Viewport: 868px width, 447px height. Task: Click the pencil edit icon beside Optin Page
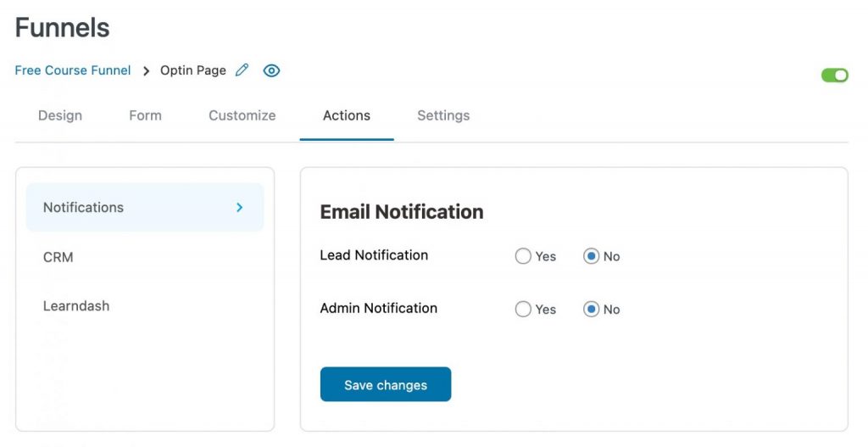[242, 70]
